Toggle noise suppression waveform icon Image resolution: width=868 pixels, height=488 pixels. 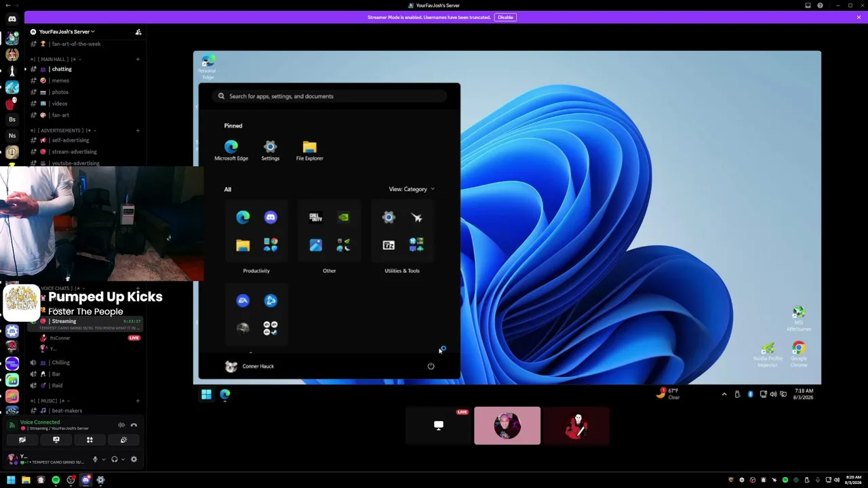121,425
